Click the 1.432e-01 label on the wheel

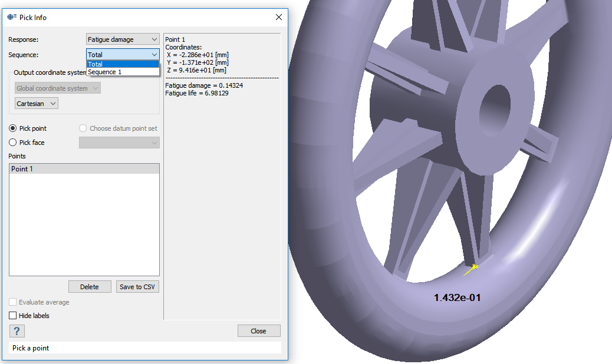click(457, 298)
